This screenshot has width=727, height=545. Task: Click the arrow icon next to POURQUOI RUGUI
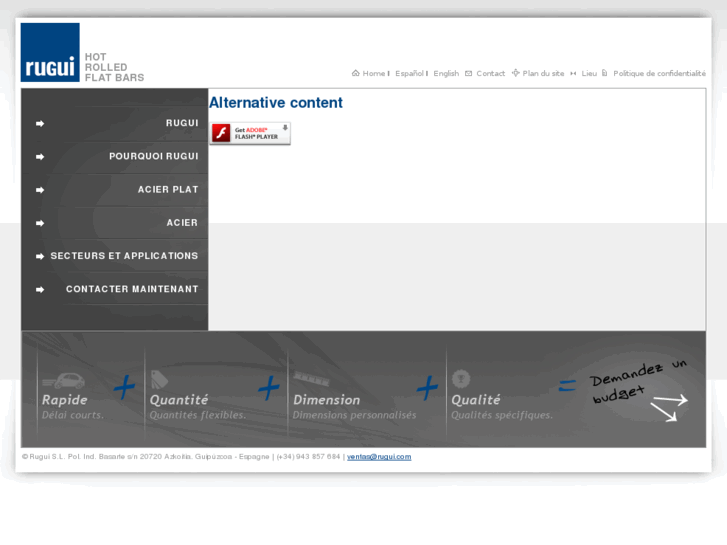(40, 157)
